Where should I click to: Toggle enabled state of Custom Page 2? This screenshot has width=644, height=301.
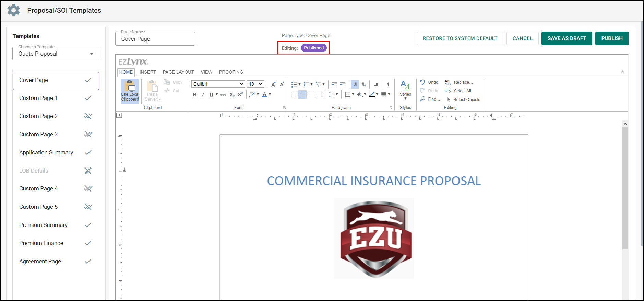88,116
